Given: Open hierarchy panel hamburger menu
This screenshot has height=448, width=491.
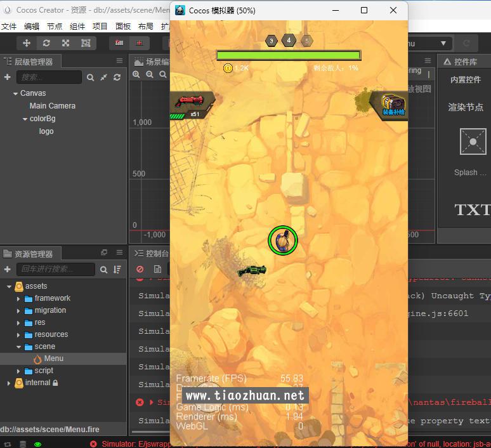Looking at the screenshot, I should (x=119, y=61).
